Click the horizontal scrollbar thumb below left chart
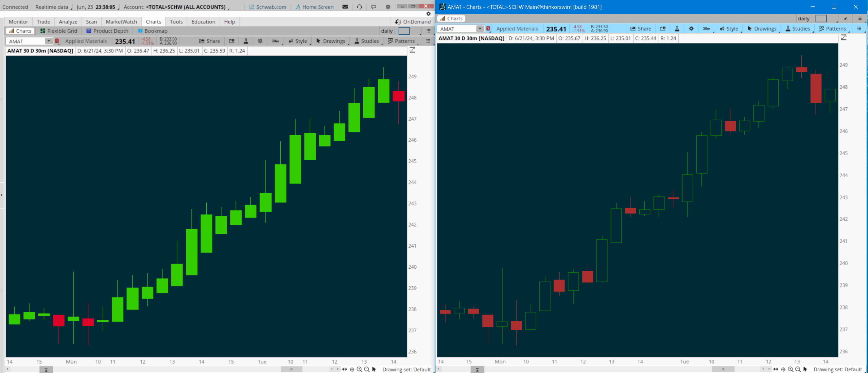The image size is (868, 373). coord(291,369)
